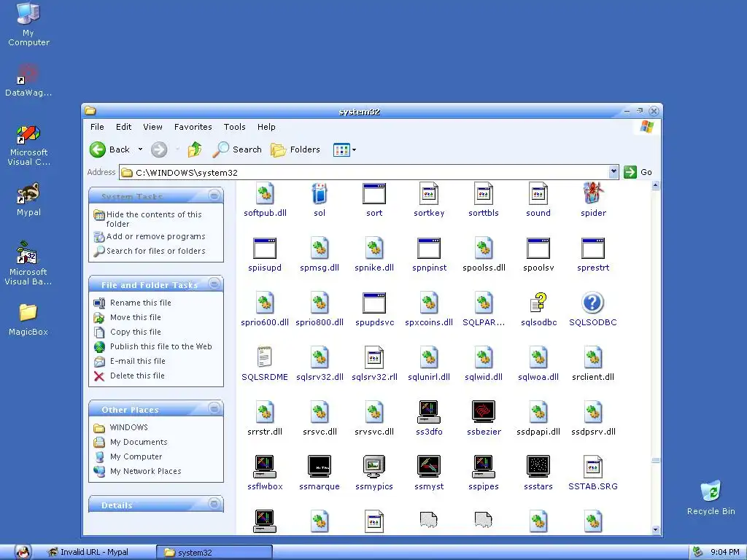
Task: Select the ss3dfo screensaver icon
Action: tap(429, 412)
